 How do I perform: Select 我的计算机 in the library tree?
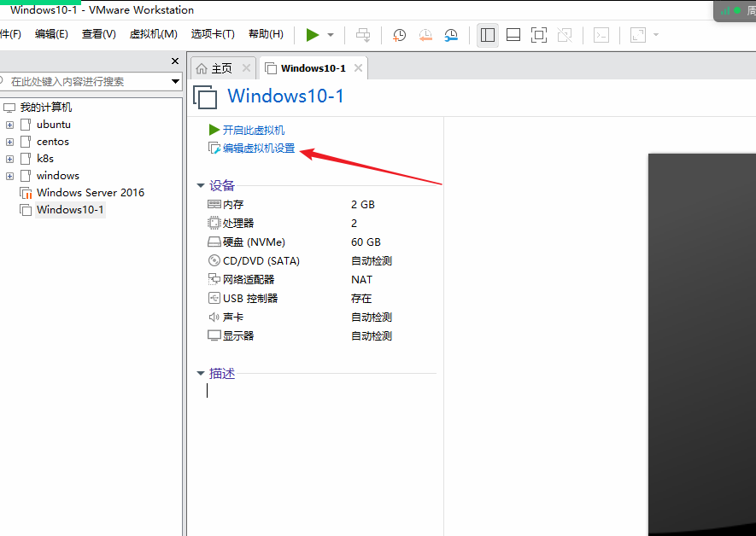pyautogui.click(x=46, y=108)
